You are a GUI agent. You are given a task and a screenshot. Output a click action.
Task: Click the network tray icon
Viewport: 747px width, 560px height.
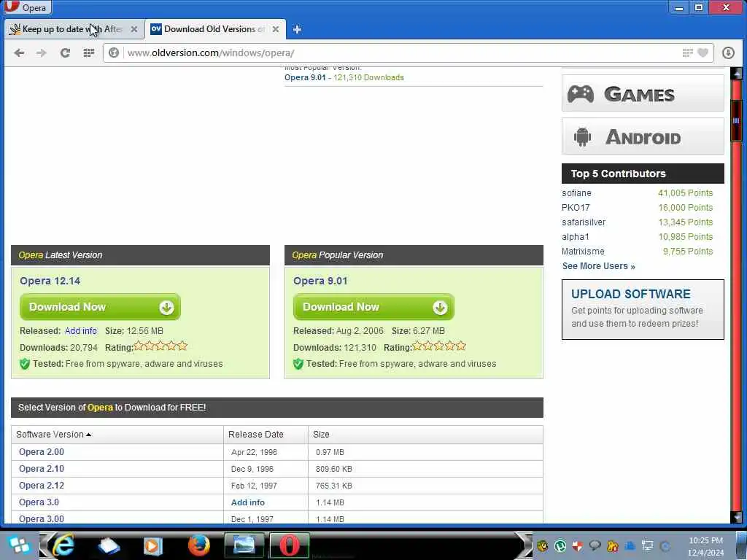tap(648, 545)
